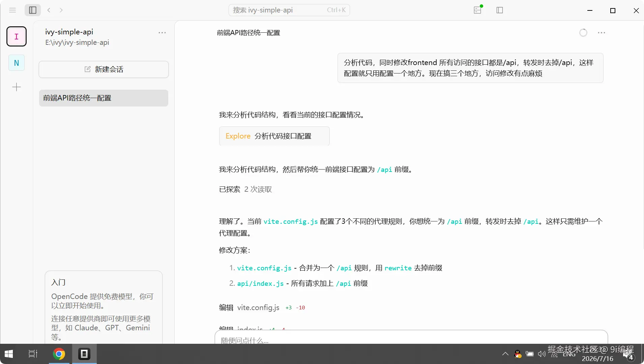Open the hamburger menu icon
The image size is (644, 364).
12,10
